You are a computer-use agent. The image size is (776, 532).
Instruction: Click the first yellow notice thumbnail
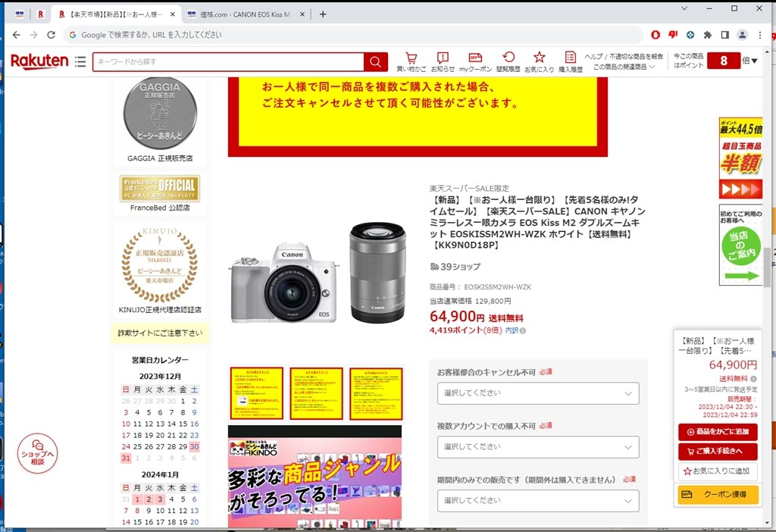tap(257, 393)
